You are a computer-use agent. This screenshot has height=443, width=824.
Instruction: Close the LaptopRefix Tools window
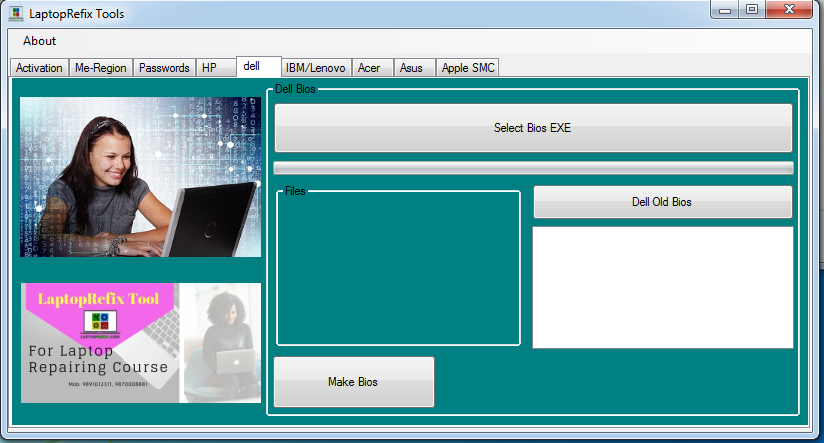789,9
